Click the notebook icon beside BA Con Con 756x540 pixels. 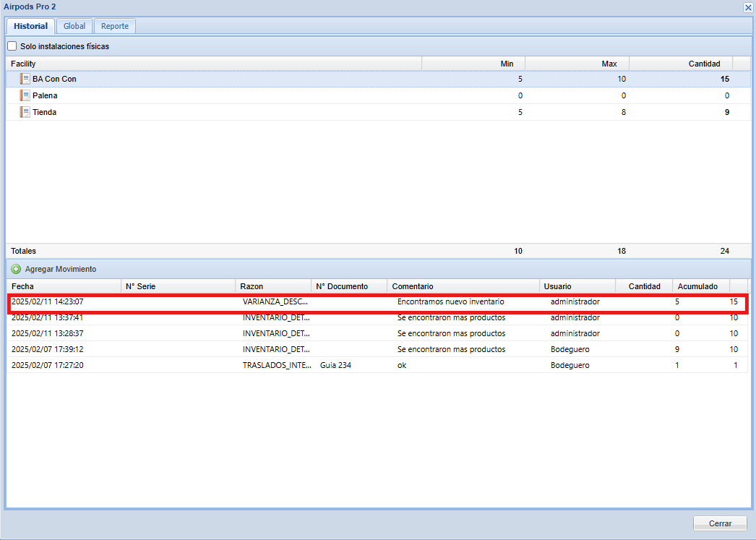point(25,79)
